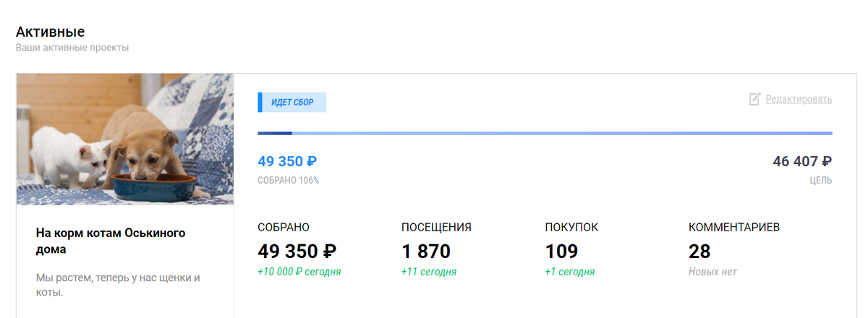Click the ИДЕТ СБОР status badge
This screenshot has height=318, width=868.
tap(292, 103)
